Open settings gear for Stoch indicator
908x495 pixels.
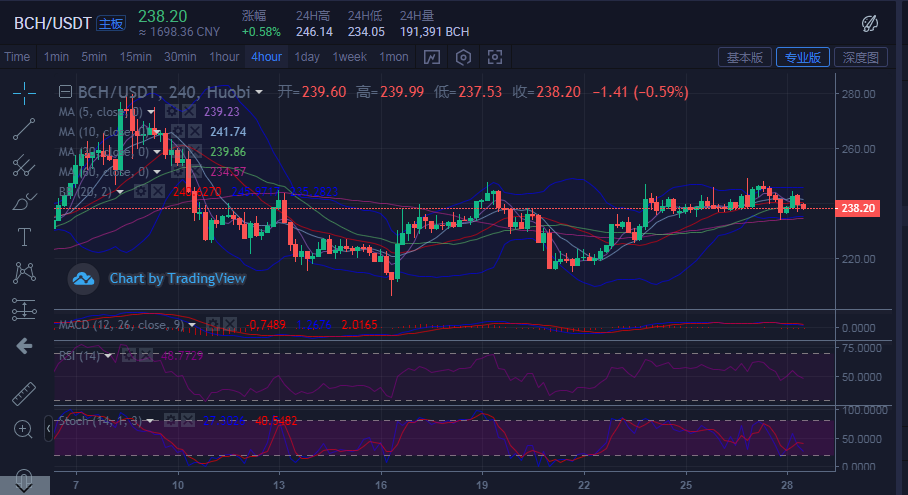171,420
